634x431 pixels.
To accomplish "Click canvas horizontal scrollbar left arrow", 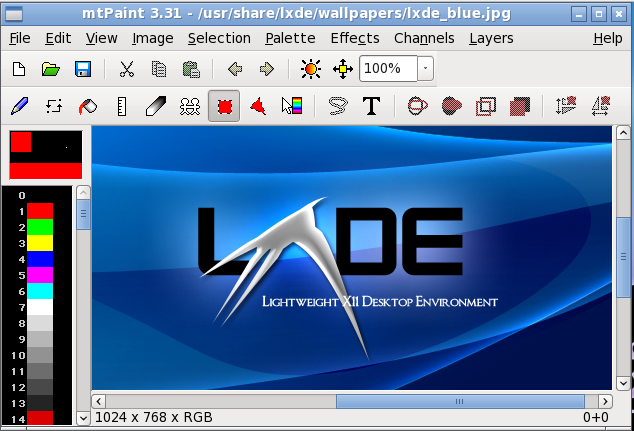I will pyautogui.click(x=99, y=401).
